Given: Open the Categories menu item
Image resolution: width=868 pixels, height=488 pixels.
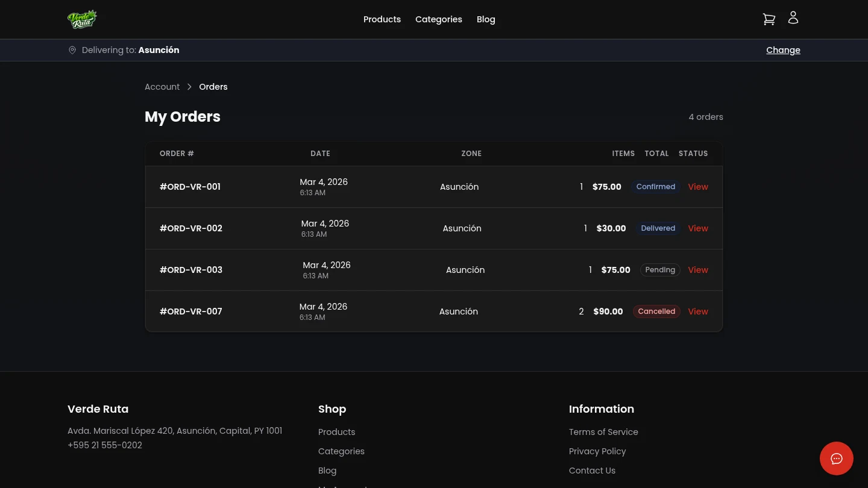Looking at the screenshot, I should (439, 19).
